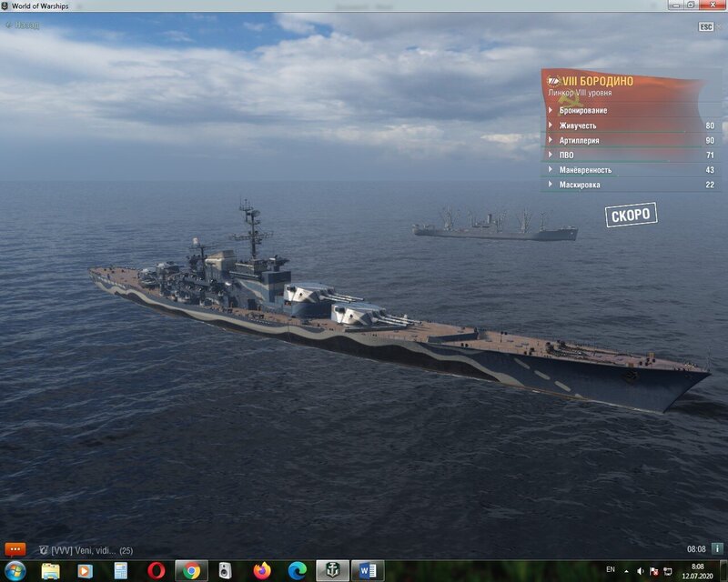Launch Firefox from the taskbar
The image size is (728, 582).
[262, 571]
